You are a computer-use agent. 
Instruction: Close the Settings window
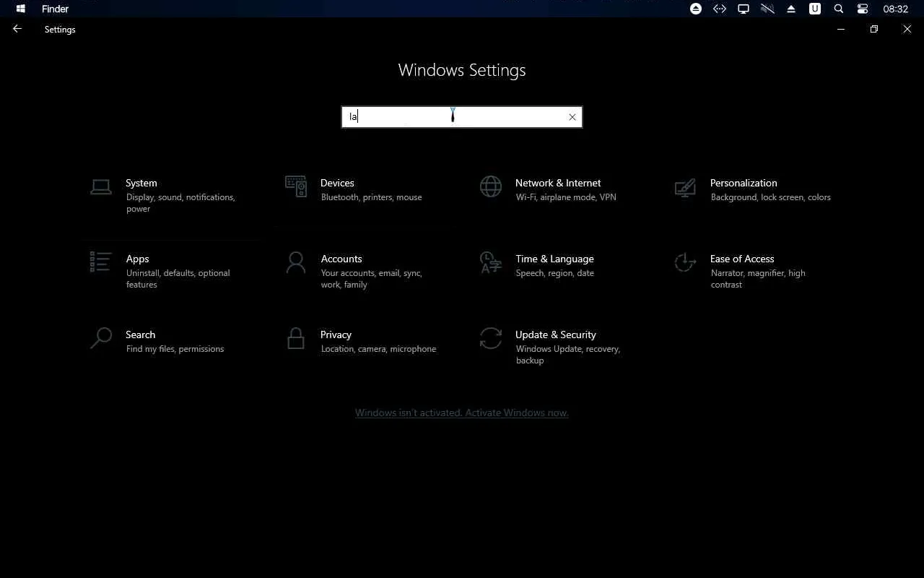point(907,29)
